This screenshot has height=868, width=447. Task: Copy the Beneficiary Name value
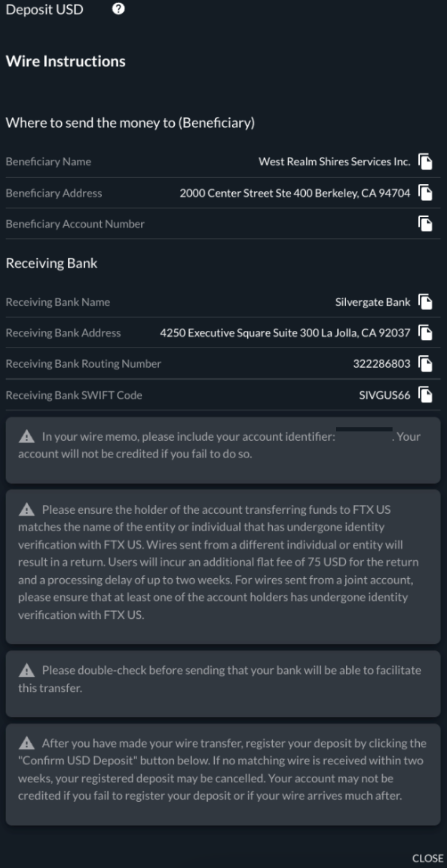click(425, 162)
